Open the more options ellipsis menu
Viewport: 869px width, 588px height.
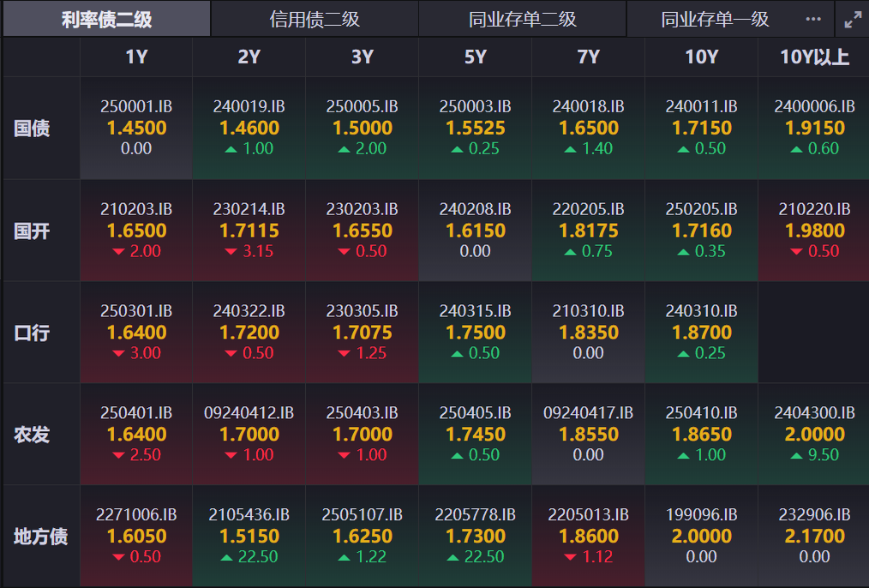click(x=812, y=16)
